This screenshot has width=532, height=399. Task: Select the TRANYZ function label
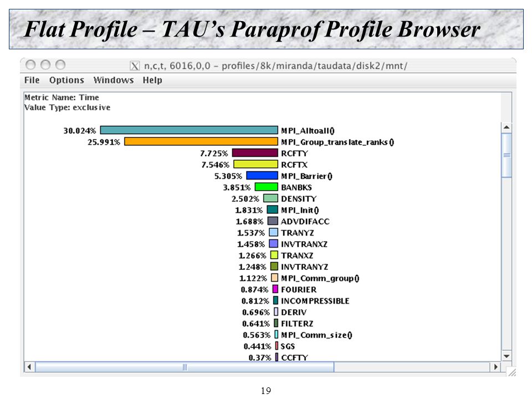(x=298, y=233)
